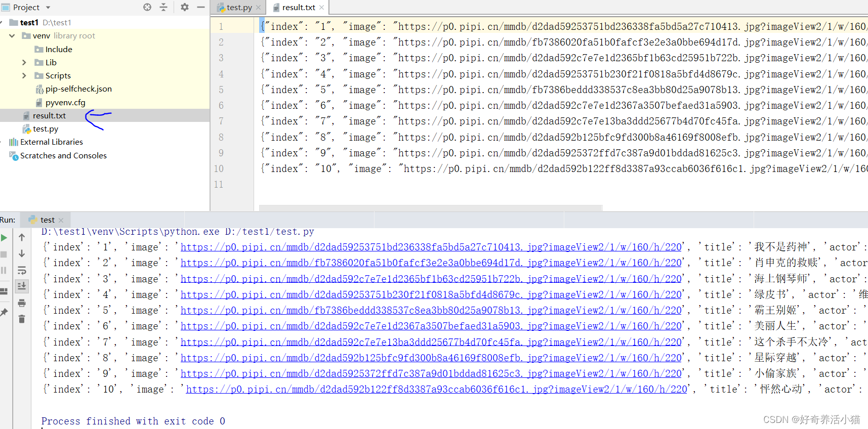Viewport: 868px width, 429px height.
Task: Open image link for index 10 in console
Action: point(437,389)
